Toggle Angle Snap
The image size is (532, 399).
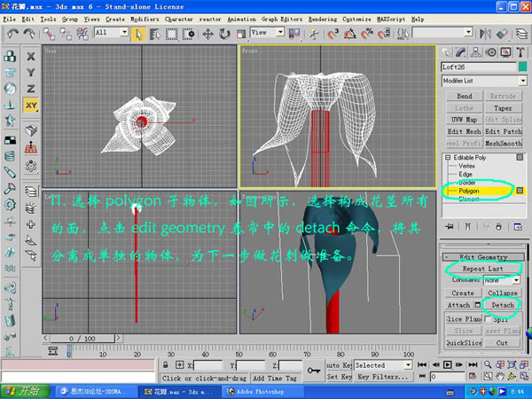tap(350, 34)
